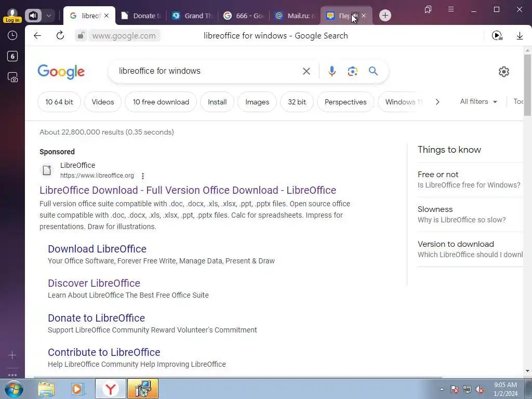Image resolution: width=532 pixels, height=399 pixels.
Task: Select the '10 free download' filter chip
Action: tap(161, 102)
